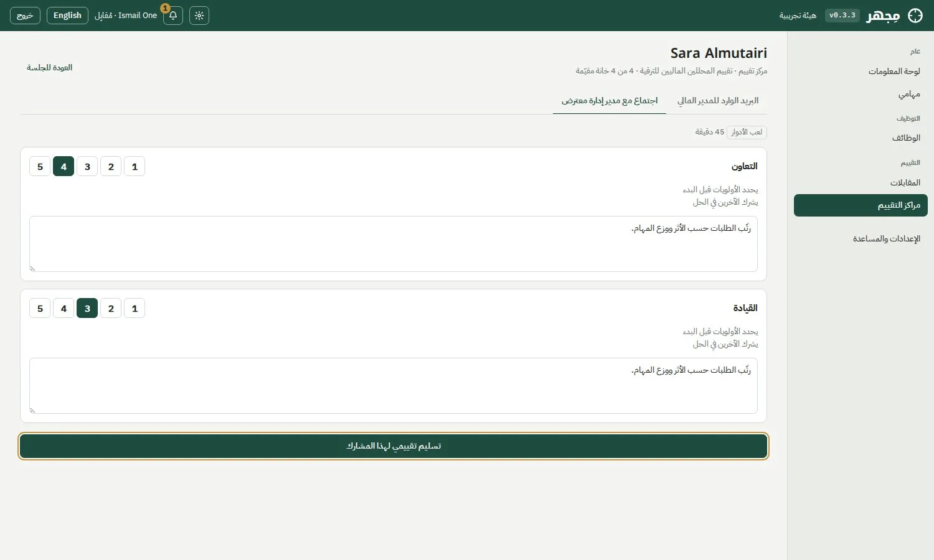Follow the العودة للجلسة link
The width and height of the screenshot is (934, 560).
[x=49, y=68]
